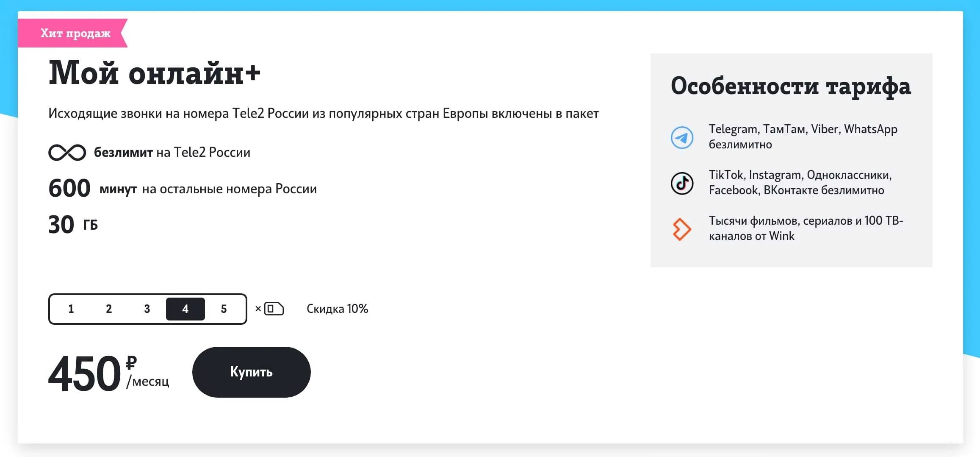Click the Telegram messenger icon
This screenshot has height=457, width=980.
tap(682, 137)
